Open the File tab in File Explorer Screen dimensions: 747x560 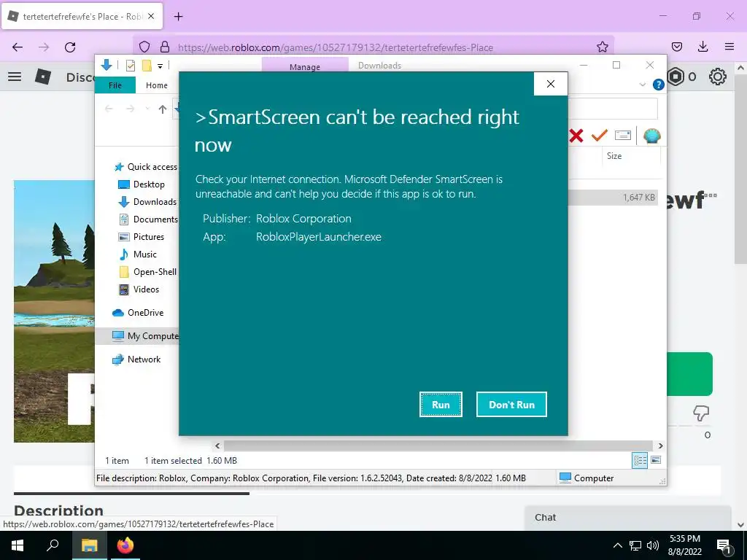coord(115,85)
